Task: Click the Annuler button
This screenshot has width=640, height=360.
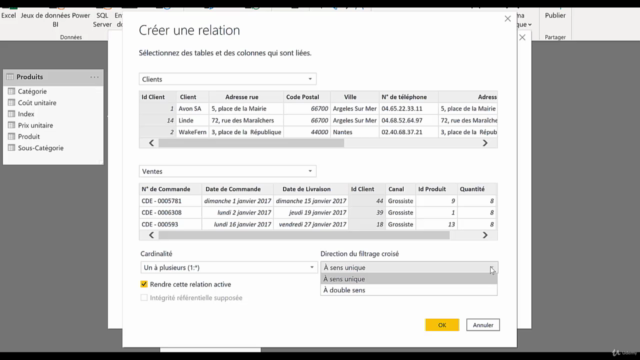Action: click(483, 325)
